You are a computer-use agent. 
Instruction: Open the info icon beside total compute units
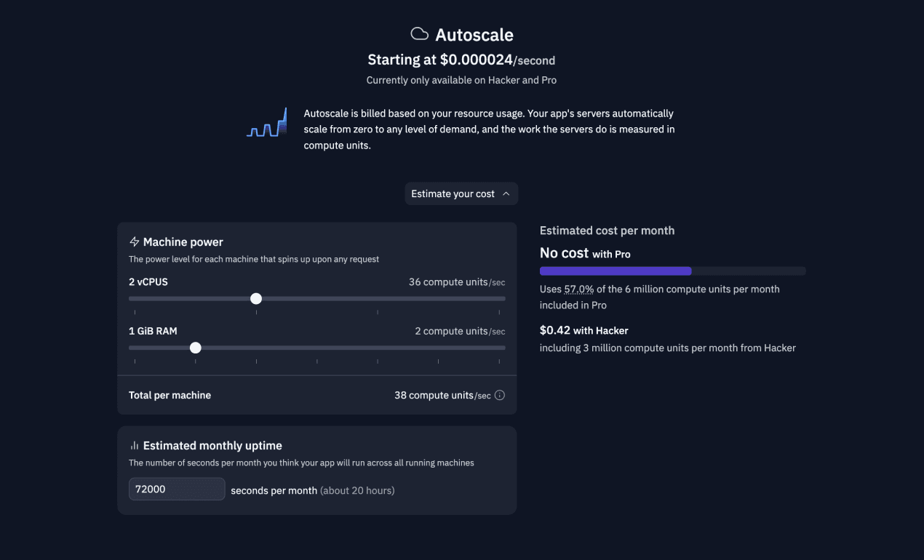pos(500,396)
